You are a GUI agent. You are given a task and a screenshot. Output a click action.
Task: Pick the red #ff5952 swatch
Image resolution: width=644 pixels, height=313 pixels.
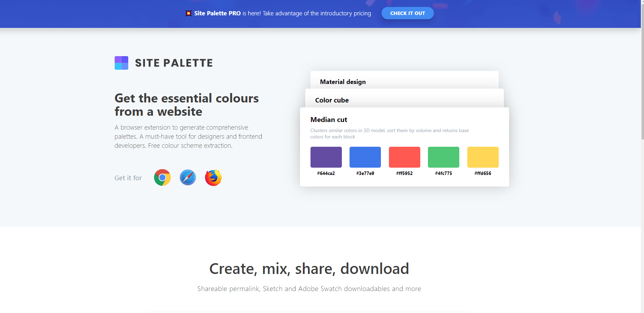(405, 157)
